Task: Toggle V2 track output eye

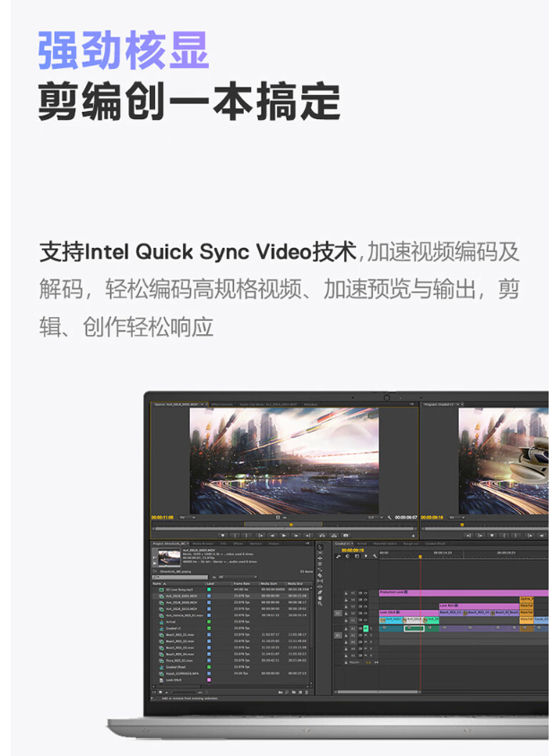Action: coord(366,614)
